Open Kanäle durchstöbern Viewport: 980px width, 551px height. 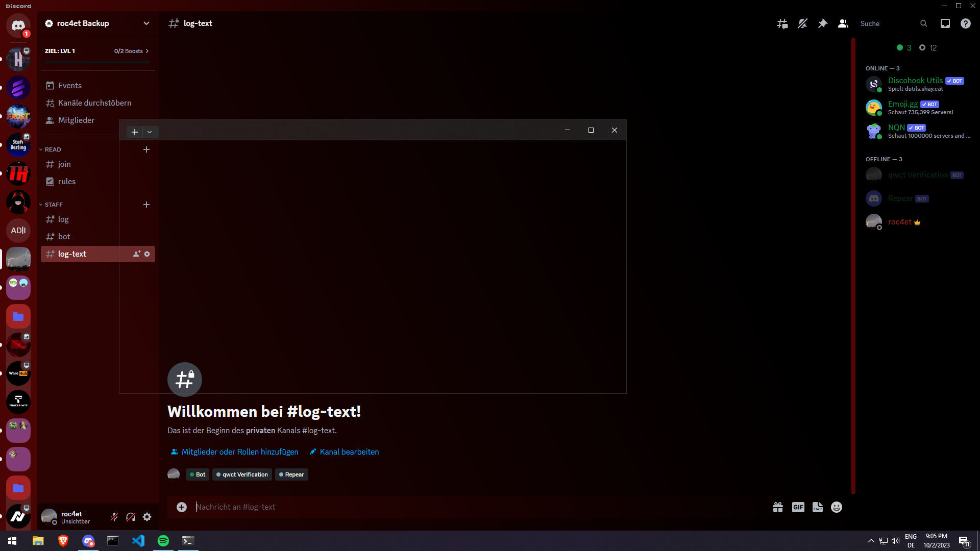[x=98, y=103]
